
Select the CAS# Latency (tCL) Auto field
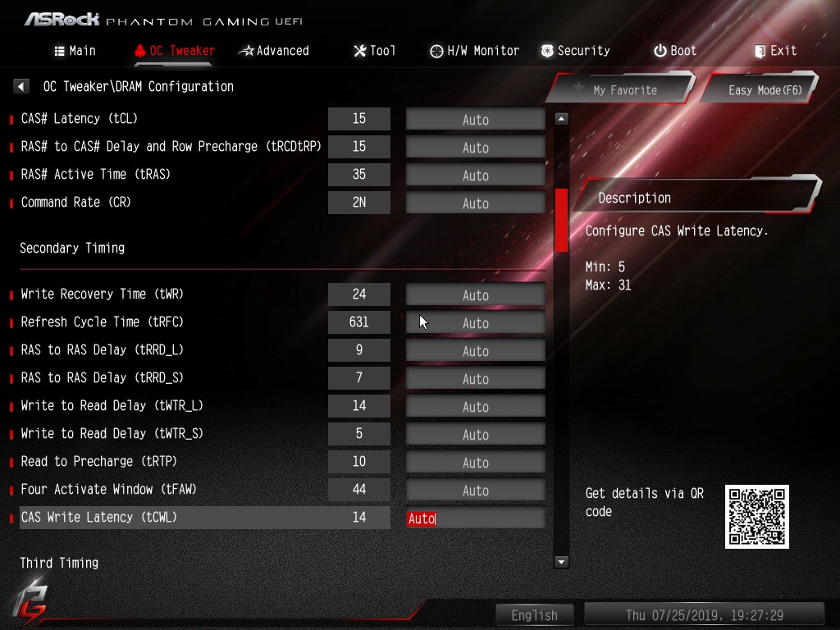tap(475, 119)
